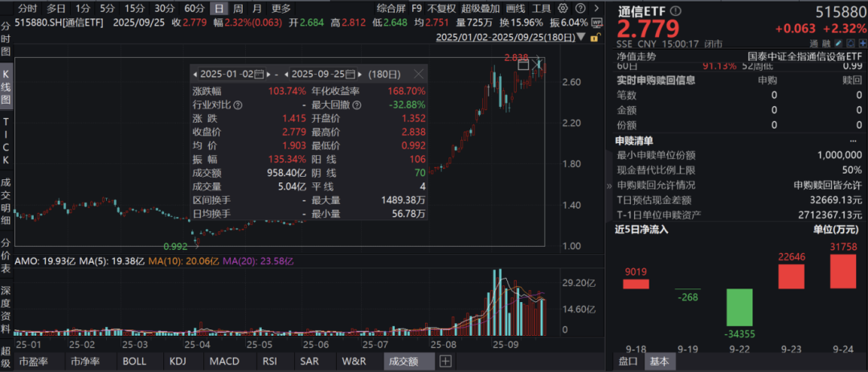Step start date back with left arrow

(x=195, y=74)
